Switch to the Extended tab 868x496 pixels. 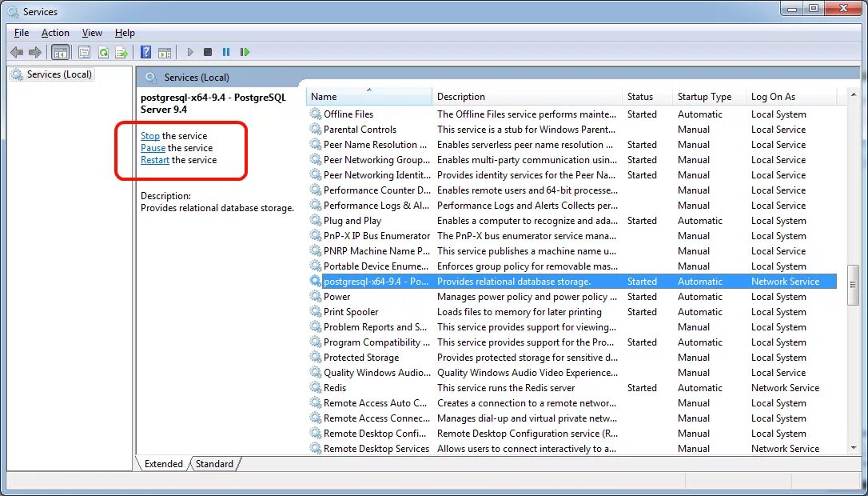pyautogui.click(x=163, y=464)
